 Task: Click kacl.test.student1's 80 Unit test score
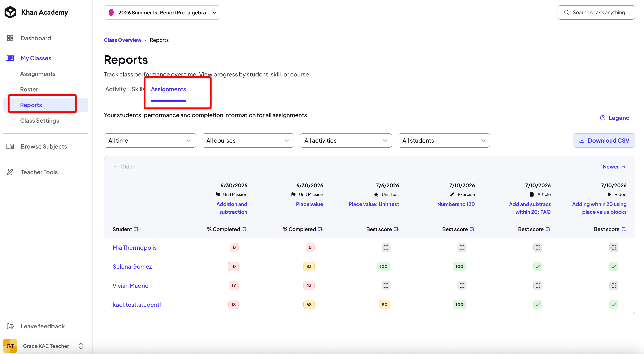coord(385,305)
